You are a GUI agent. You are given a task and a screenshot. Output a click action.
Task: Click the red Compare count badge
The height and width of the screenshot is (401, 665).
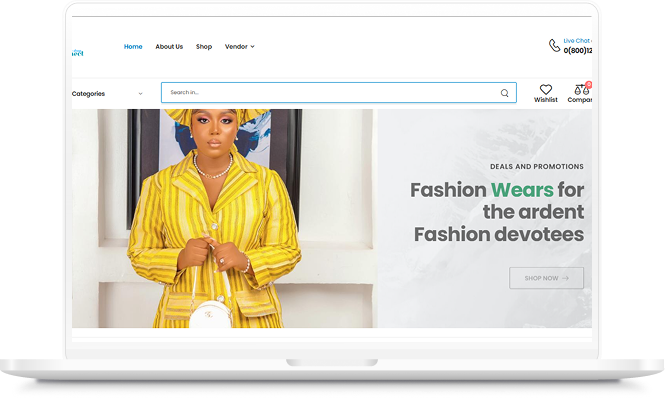point(589,84)
